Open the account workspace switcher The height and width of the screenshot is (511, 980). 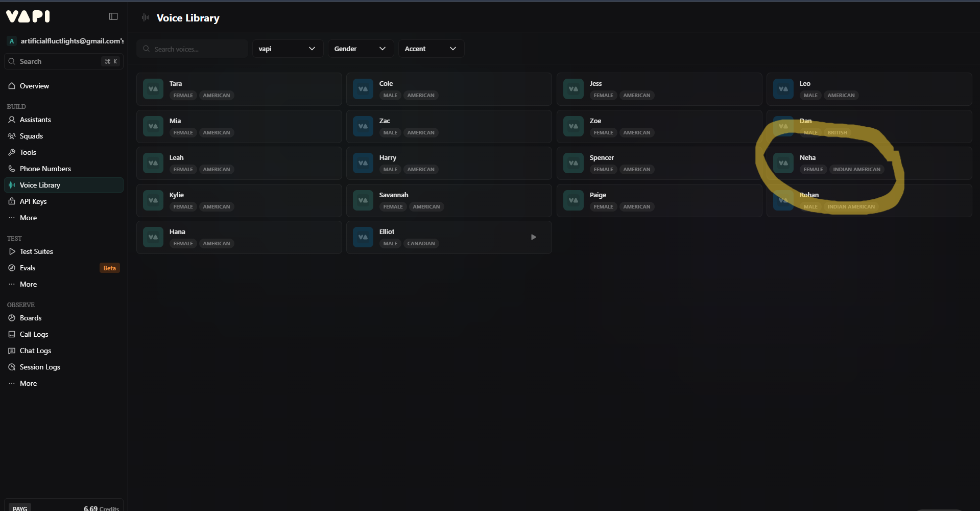point(65,41)
